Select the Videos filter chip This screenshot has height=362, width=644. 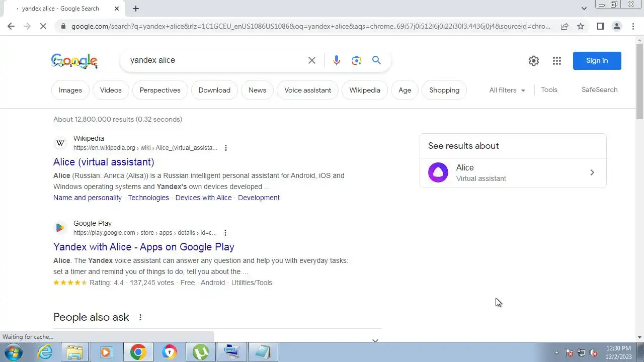click(111, 90)
